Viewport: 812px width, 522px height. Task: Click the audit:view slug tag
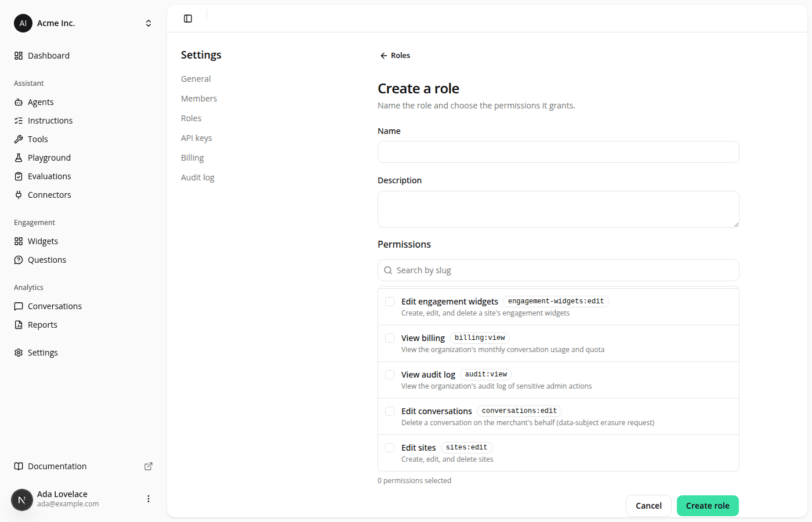tap(486, 375)
